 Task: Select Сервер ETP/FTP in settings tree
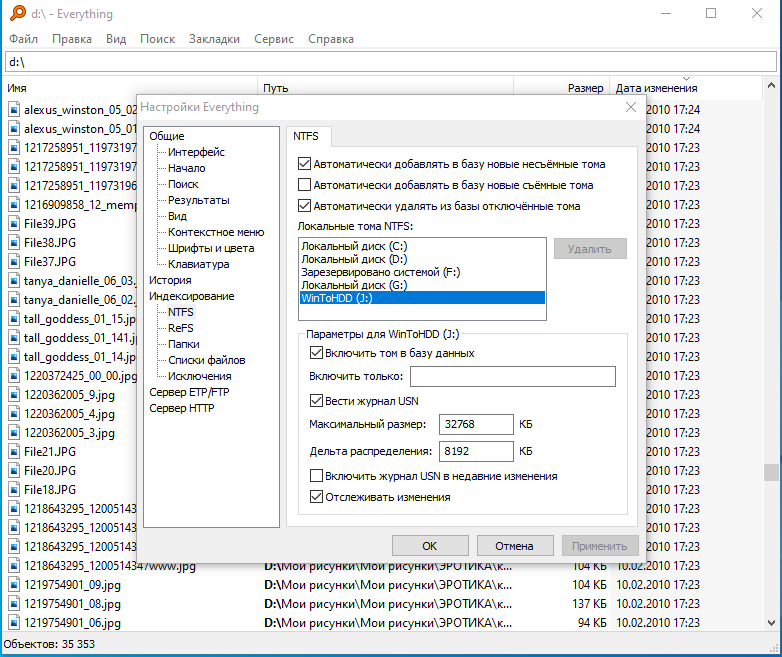189,392
